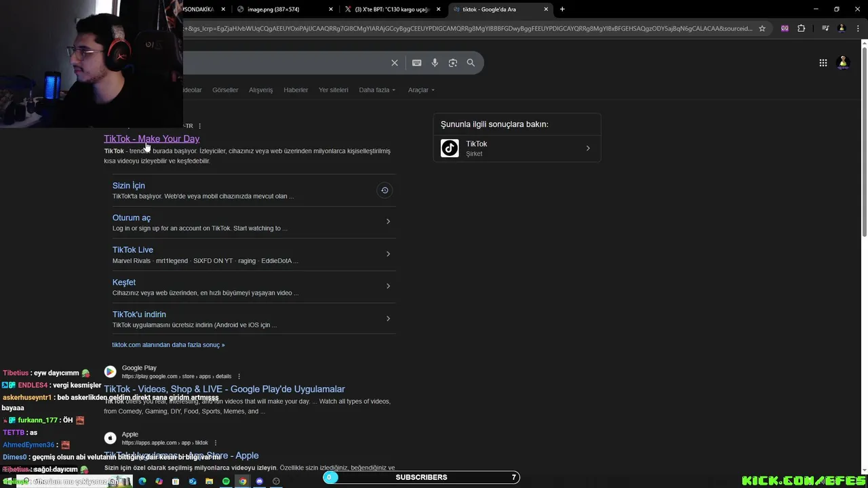The image size is (868, 488).
Task: Search by image with the camera icon
Action: click(x=452, y=63)
